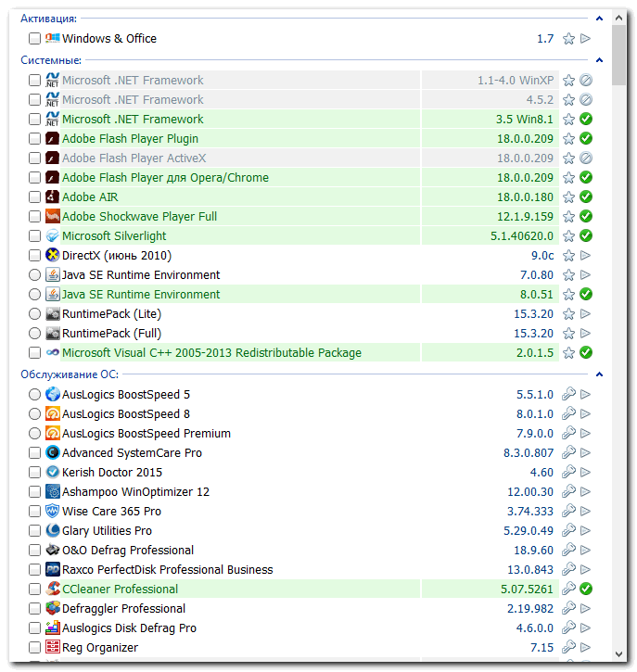Click the play arrow for Glary Utilities Pro
Viewport: 637px width, 672px height.
coord(585,531)
